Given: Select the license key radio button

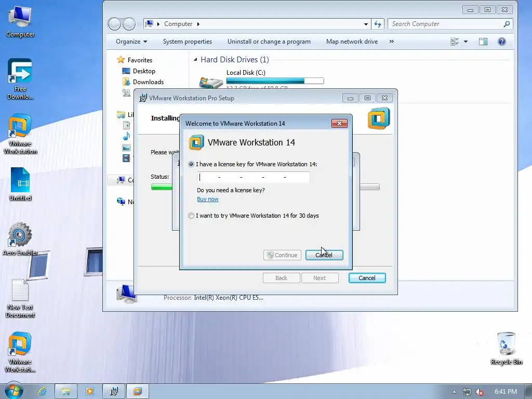Looking at the screenshot, I should pos(191,164).
